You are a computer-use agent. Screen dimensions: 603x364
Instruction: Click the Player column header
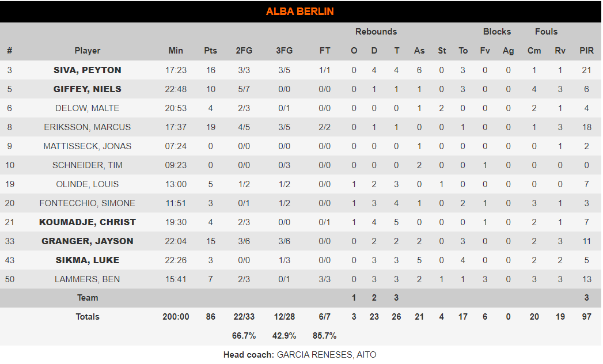click(88, 51)
